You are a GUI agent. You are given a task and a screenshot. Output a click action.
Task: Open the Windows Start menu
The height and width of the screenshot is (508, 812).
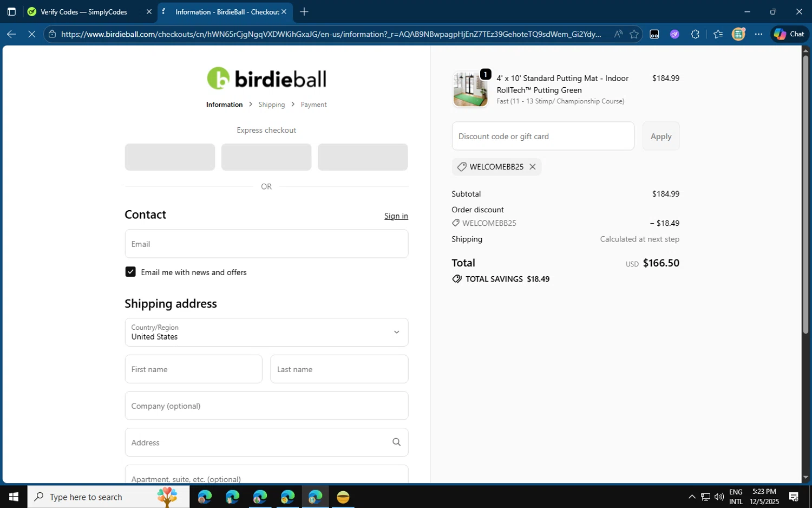(14, 497)
